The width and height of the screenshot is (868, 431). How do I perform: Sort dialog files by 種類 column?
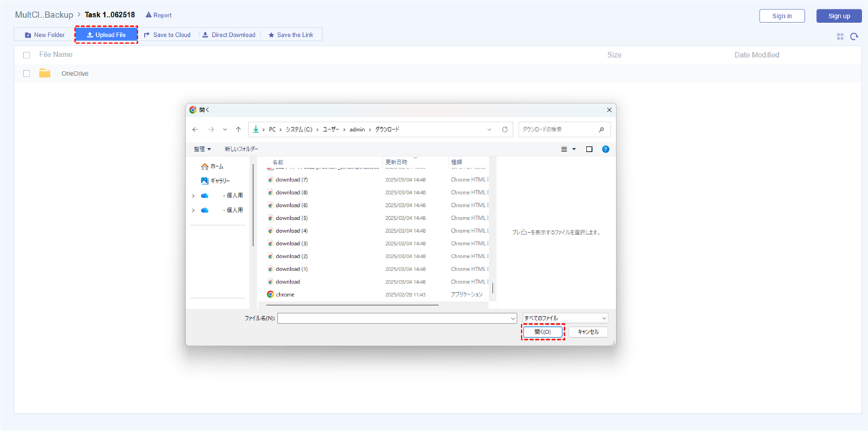click(456, 162)
